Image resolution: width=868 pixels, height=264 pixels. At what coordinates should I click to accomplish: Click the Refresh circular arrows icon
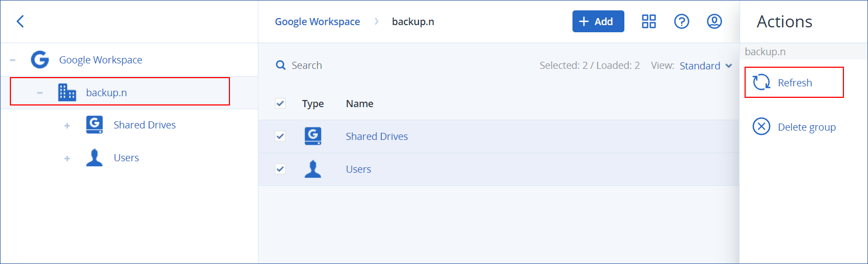[761, 83]
